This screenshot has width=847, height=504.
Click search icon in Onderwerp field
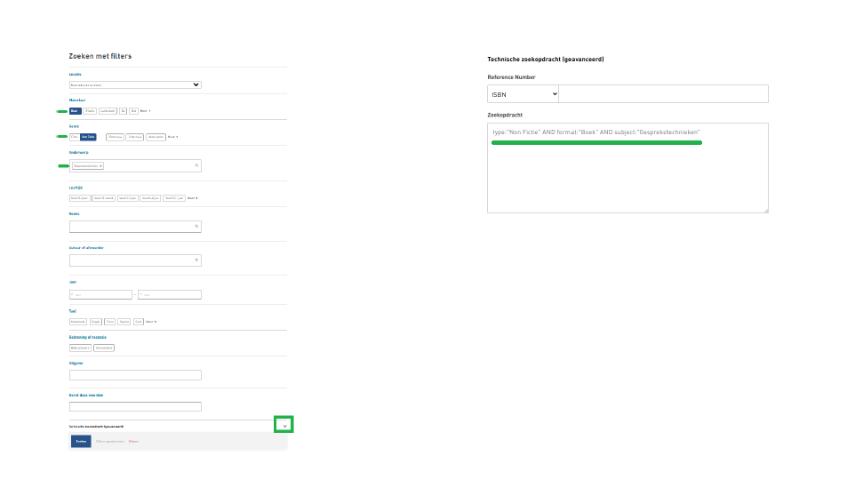196,165
